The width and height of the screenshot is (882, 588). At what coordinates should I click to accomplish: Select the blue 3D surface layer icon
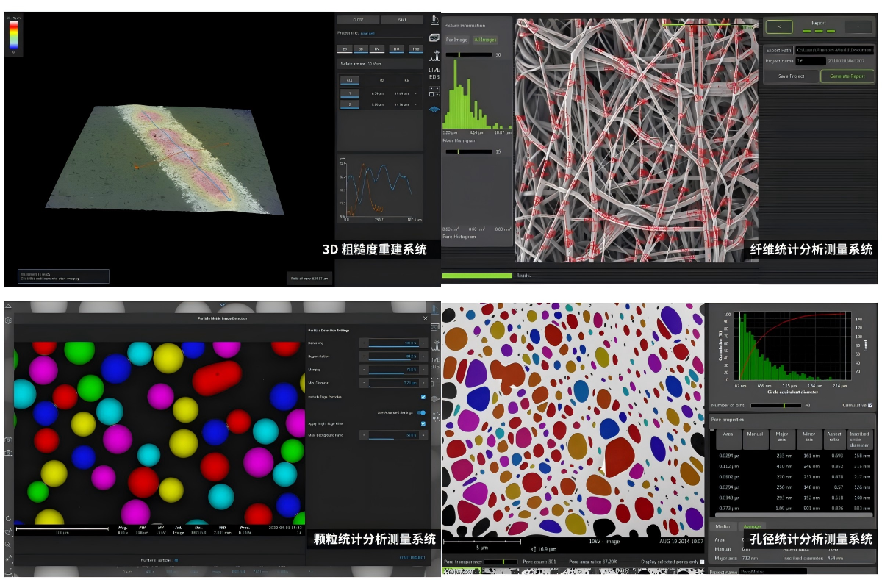434,109
